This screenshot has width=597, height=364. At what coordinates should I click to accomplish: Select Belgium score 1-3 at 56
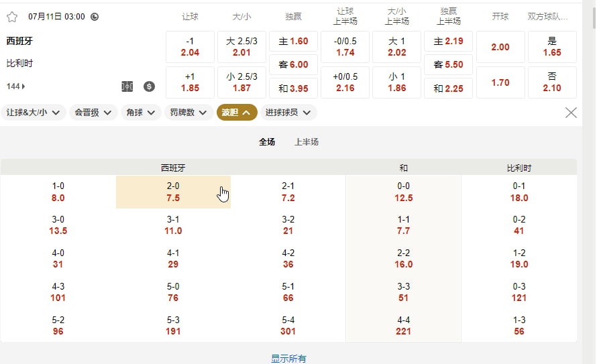[519, 326]
